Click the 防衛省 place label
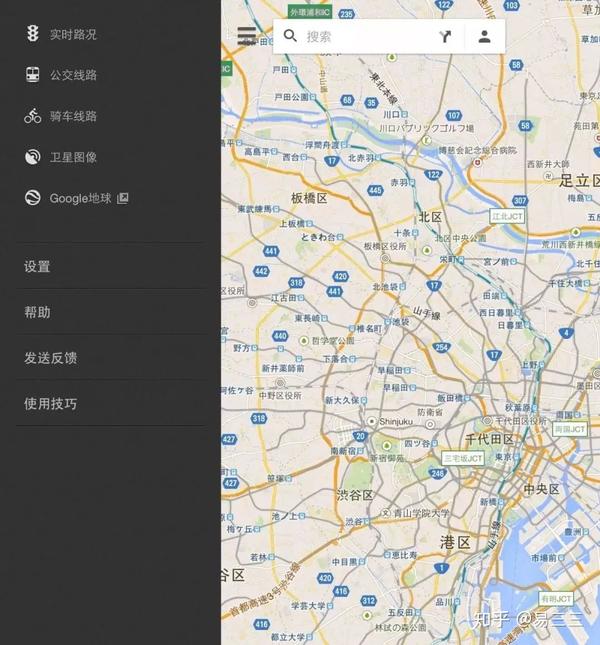Viewport: 600px width, 645px height. coord(430,412)
